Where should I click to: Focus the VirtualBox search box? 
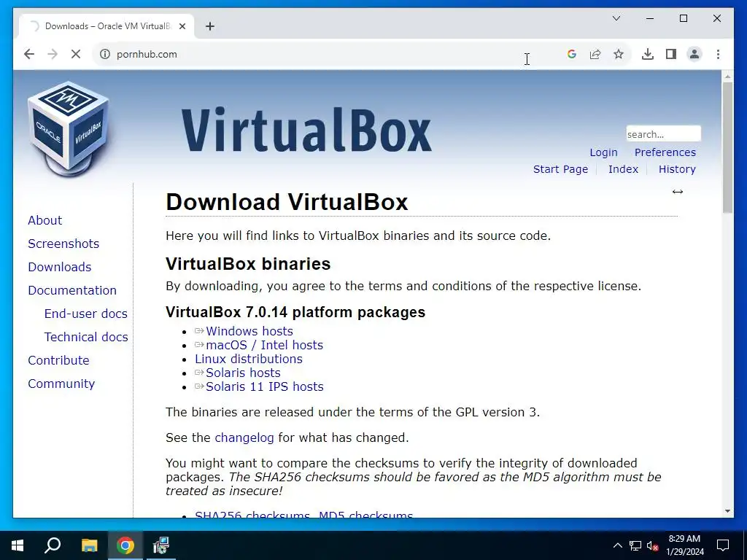pos(663,134)
